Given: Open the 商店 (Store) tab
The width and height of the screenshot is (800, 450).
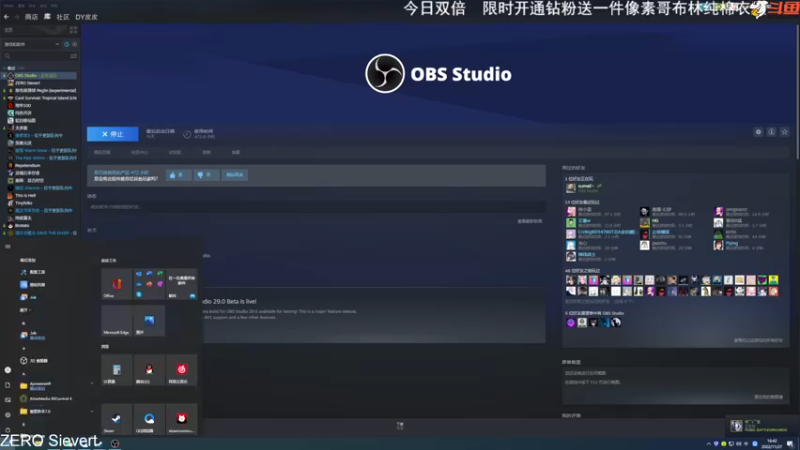Looking at the screenshot, I should coord(31,17).
